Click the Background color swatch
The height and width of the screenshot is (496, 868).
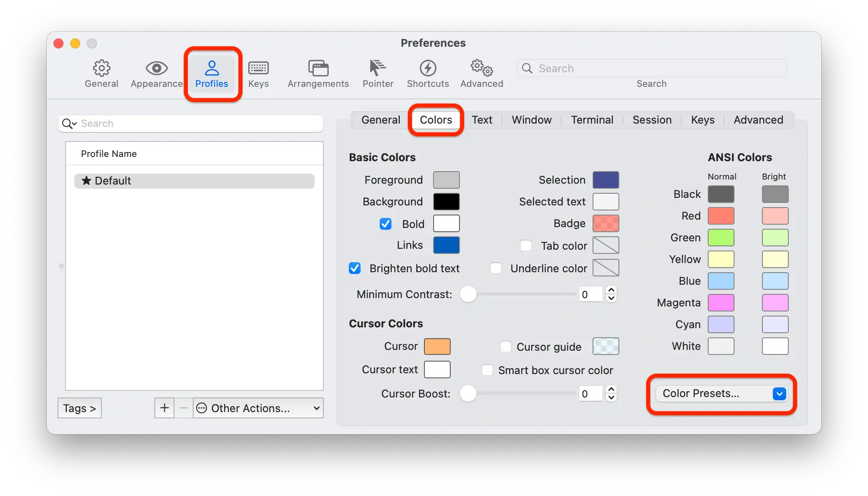pos(446,202)
